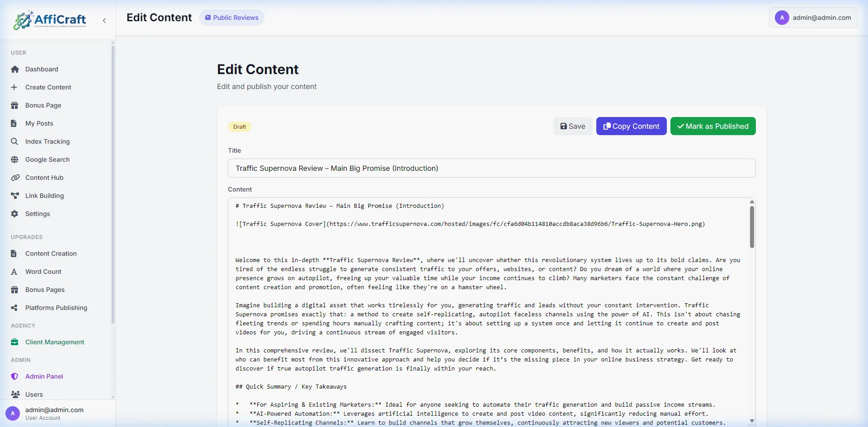
Task: Select the Google Search globe icon
Action: (15, 160)
